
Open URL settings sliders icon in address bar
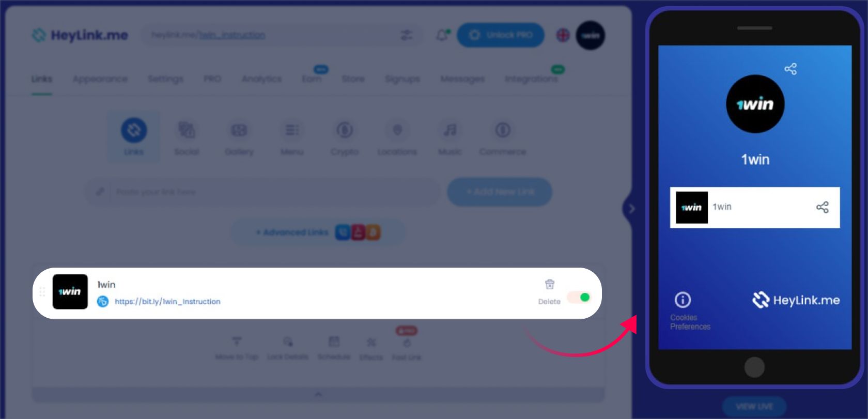coord(407,35)
